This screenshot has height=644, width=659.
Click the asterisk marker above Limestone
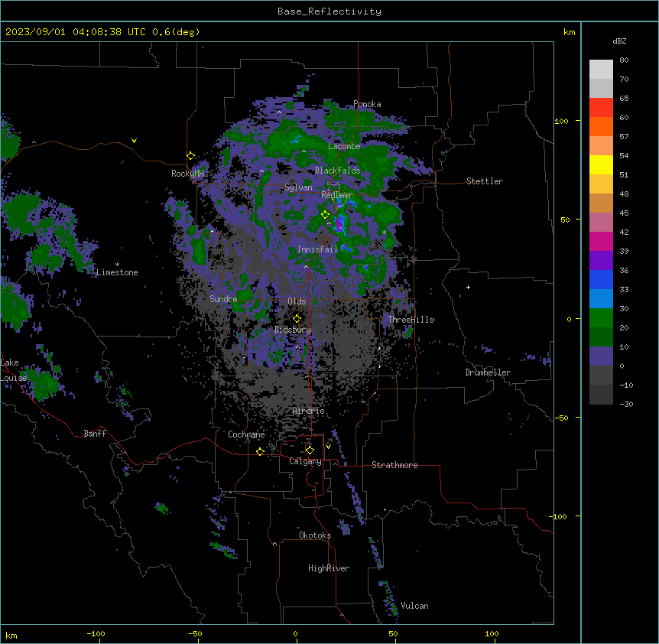pyautogui.click(x=117, y=265)
